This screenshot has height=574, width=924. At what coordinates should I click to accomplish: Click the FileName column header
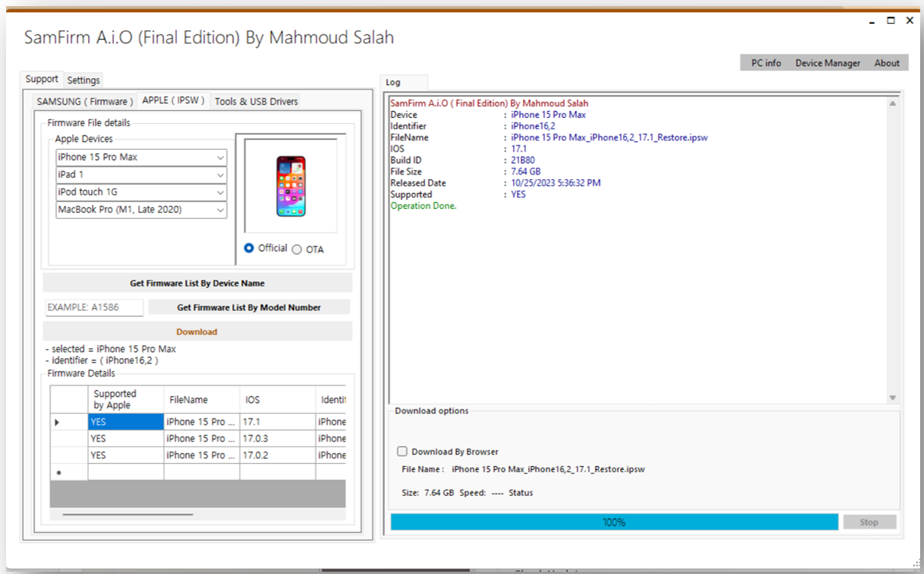202,400
